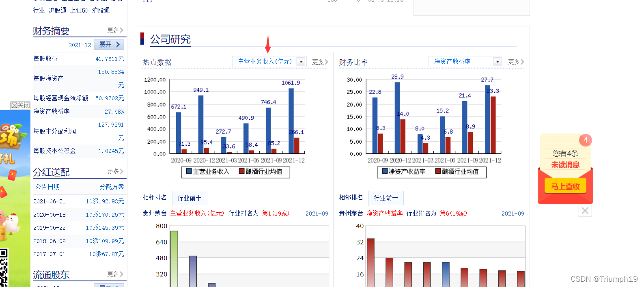Viewport: 644px width, 287px height.
Task: Click blue 净资产收益率 legend swatch
Action: pyautogui.click(x=385, y=171)
